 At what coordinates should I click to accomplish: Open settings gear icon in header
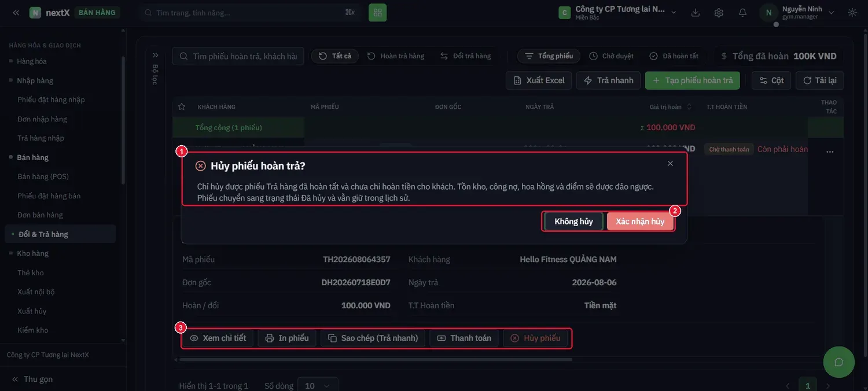pyautogui.click(x=719, y=13)
